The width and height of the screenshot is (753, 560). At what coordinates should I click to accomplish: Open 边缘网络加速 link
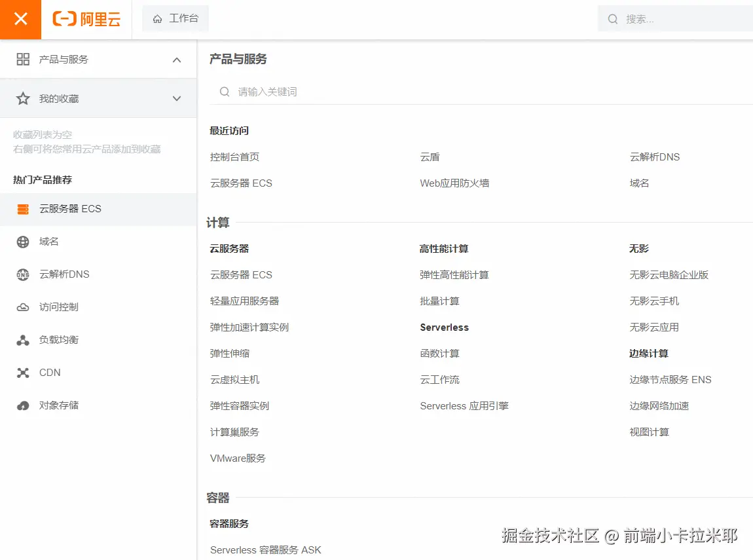click(x=659, y=406)
